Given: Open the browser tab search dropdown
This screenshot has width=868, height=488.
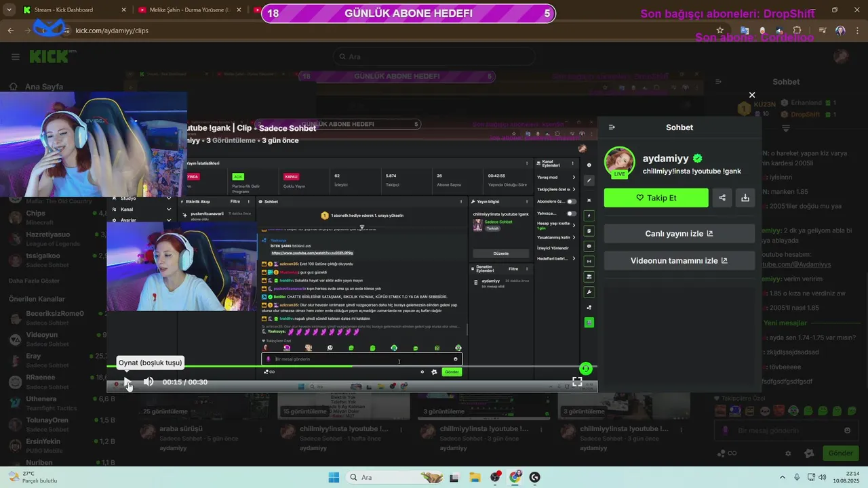Looking at the screenshot, I should click(x=9, y=10).
